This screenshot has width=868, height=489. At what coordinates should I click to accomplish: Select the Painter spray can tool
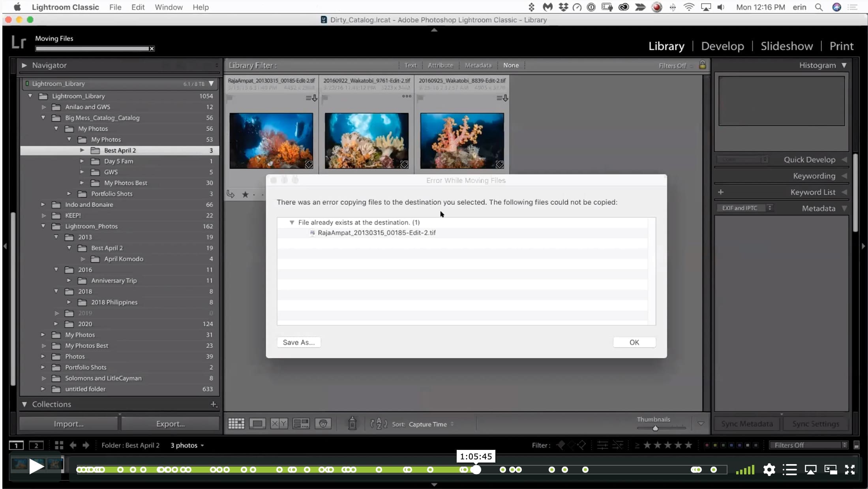click(x=352, y=423)
